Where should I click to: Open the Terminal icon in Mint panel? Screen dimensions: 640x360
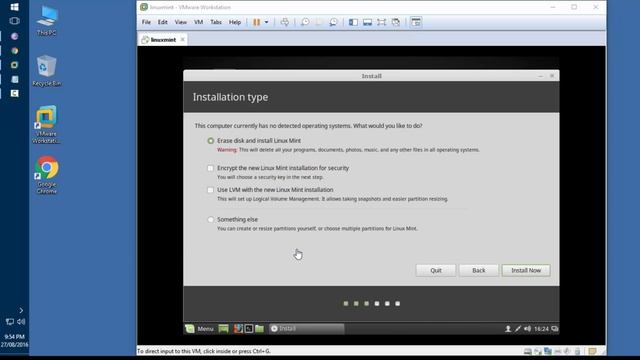pos(249,329)
